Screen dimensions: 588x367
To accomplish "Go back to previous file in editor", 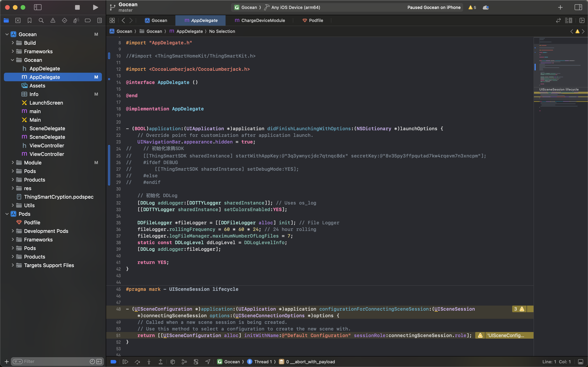I will tap(123, 20).
